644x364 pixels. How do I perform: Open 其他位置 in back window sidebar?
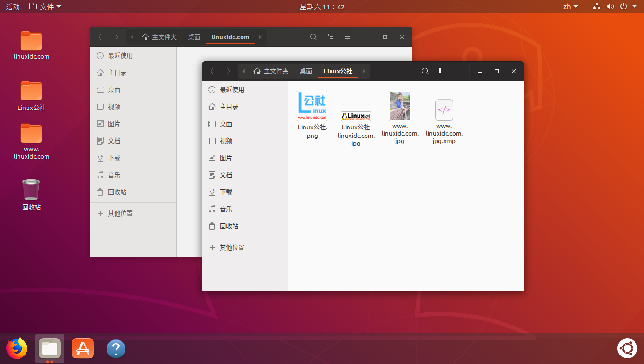[x=133, y=213]
